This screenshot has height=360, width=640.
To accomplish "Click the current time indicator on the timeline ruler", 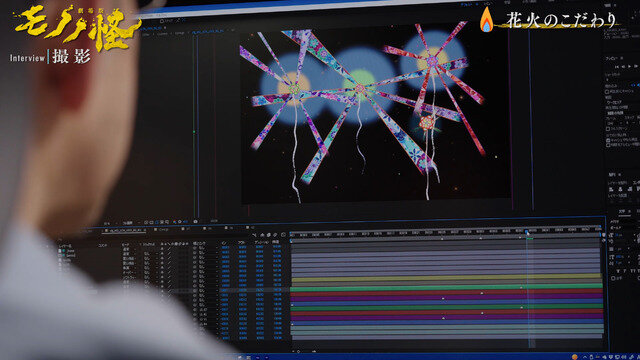I will point(527,232).
